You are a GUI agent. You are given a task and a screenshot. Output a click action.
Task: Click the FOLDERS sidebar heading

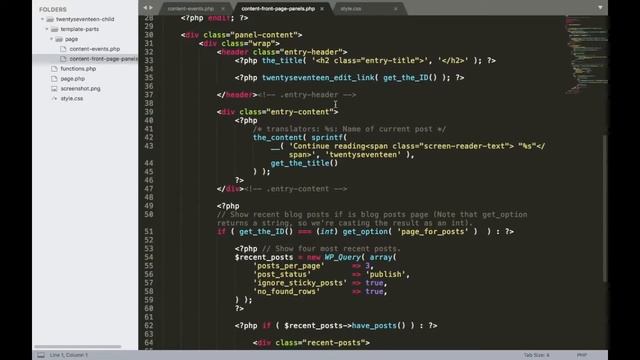53,9
